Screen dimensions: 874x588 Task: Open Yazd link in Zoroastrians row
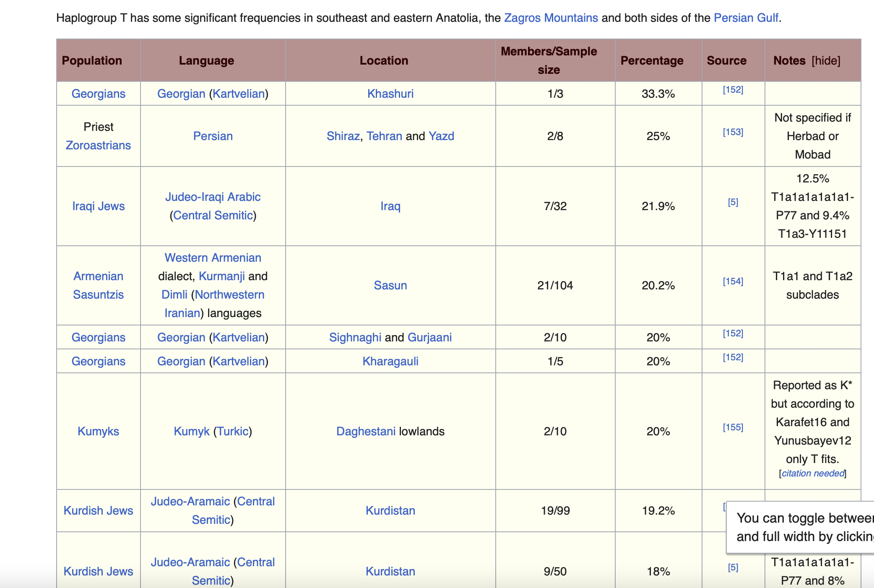[441, 136]
